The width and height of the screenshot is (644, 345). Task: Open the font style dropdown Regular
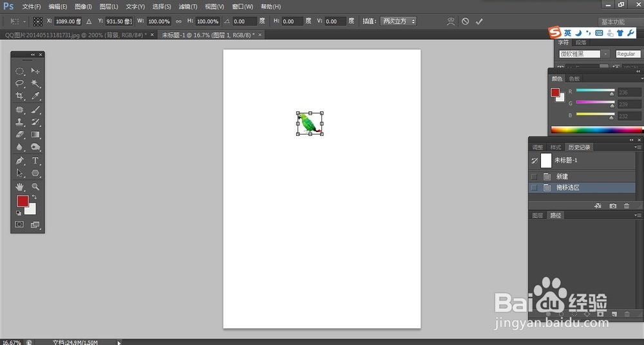tap(629, 54)
